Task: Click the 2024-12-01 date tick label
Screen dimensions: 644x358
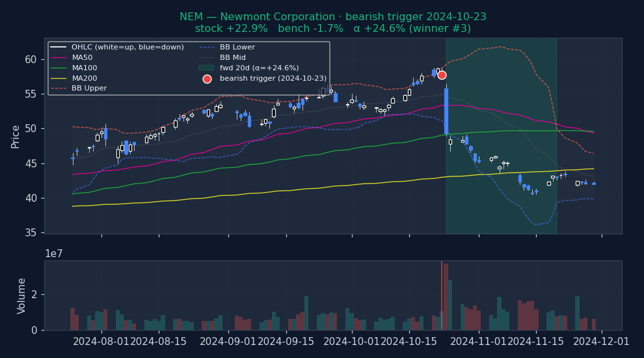Action: pos(602,342)
